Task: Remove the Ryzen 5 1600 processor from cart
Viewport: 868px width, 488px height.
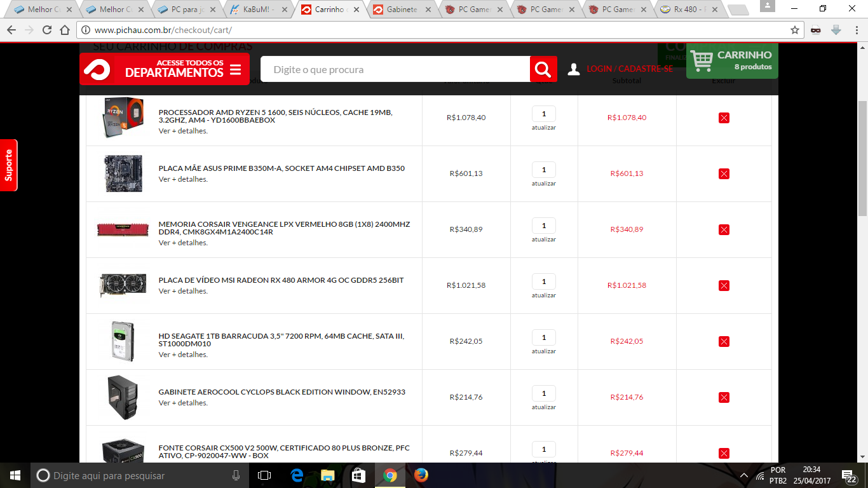Action: 724,118
